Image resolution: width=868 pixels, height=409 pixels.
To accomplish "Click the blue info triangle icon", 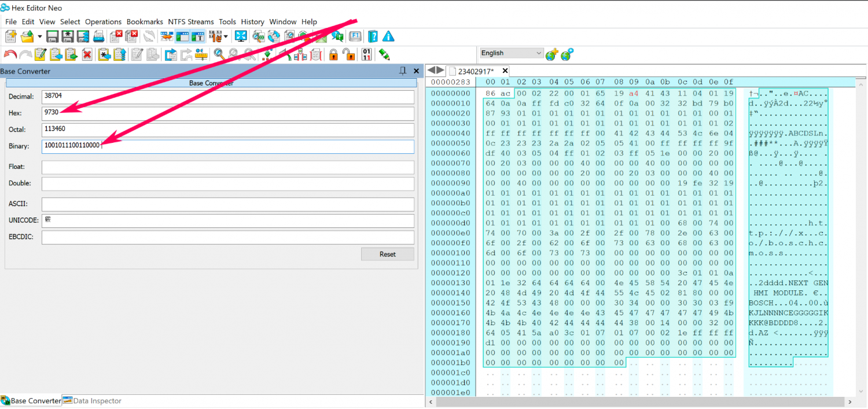I will point(389,36).
